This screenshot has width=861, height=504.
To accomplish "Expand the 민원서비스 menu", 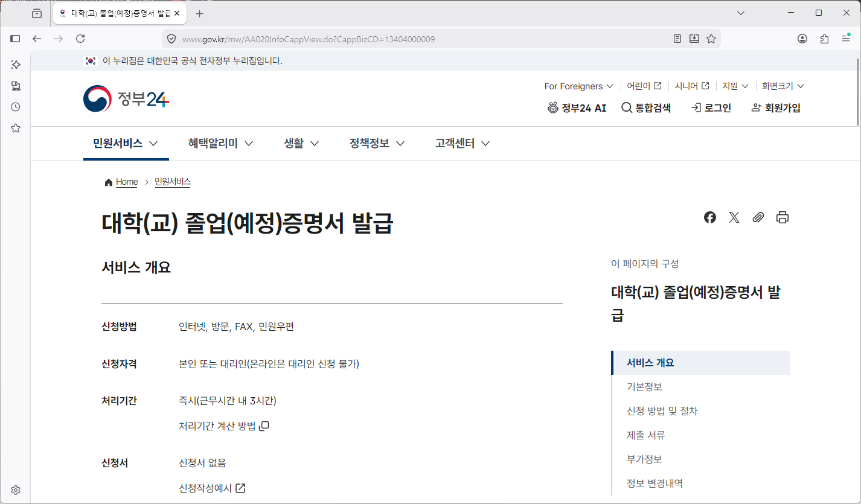I will pos(126,144).
